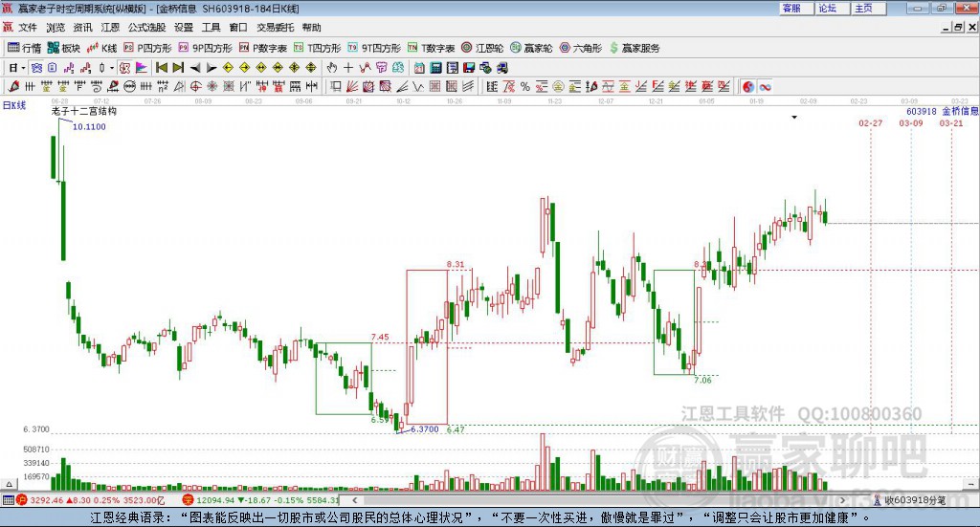Image resolution: width=980 pixels, height=527 pixels.
Task: Select the Gann fan lines tool
Action: click(x=352, y=87)
